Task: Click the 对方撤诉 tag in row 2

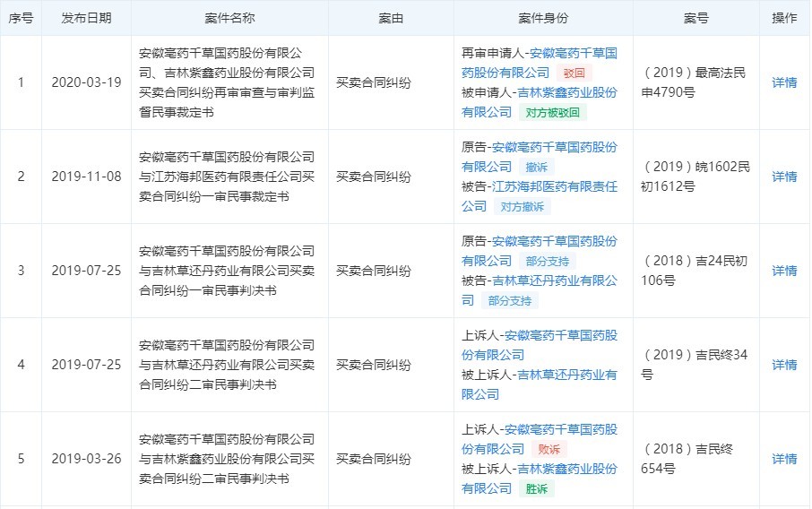Action: 522,207
